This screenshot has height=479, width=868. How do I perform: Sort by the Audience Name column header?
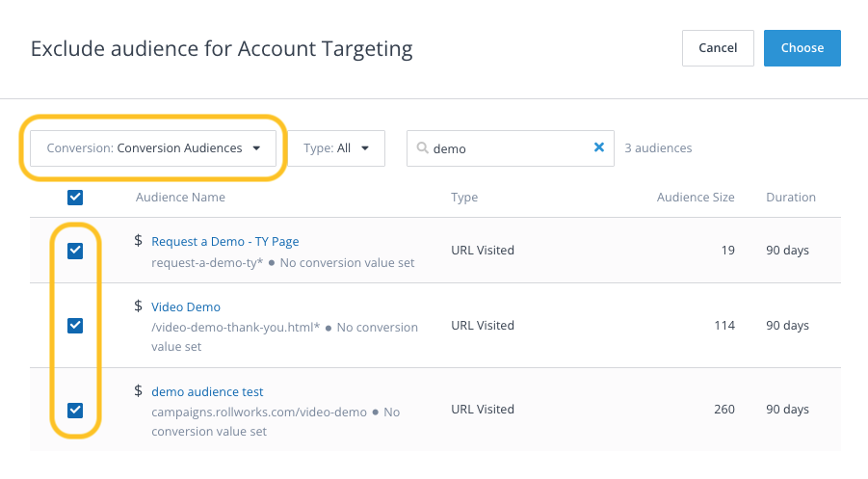click(x=180, y=198)
